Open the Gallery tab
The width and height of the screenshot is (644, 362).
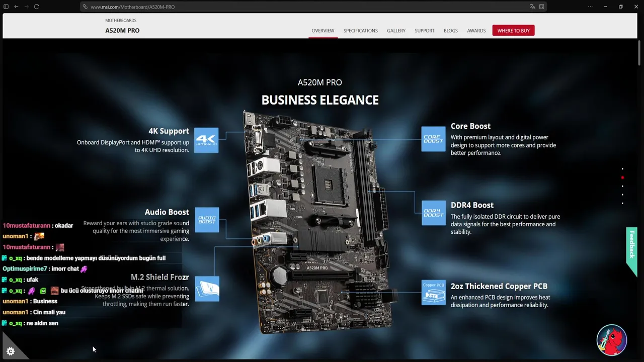click(x=396, y=31)
